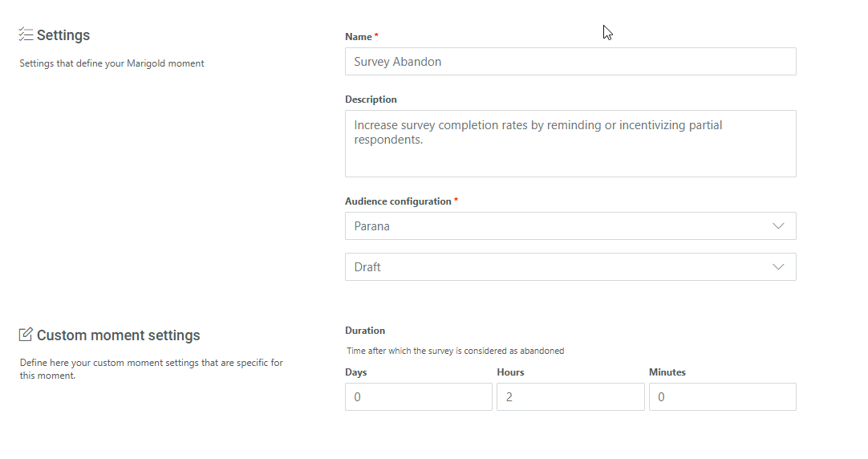The image size is (868, 459).
Task: Select the 'Draft' status value text
Action: [367, 267]
